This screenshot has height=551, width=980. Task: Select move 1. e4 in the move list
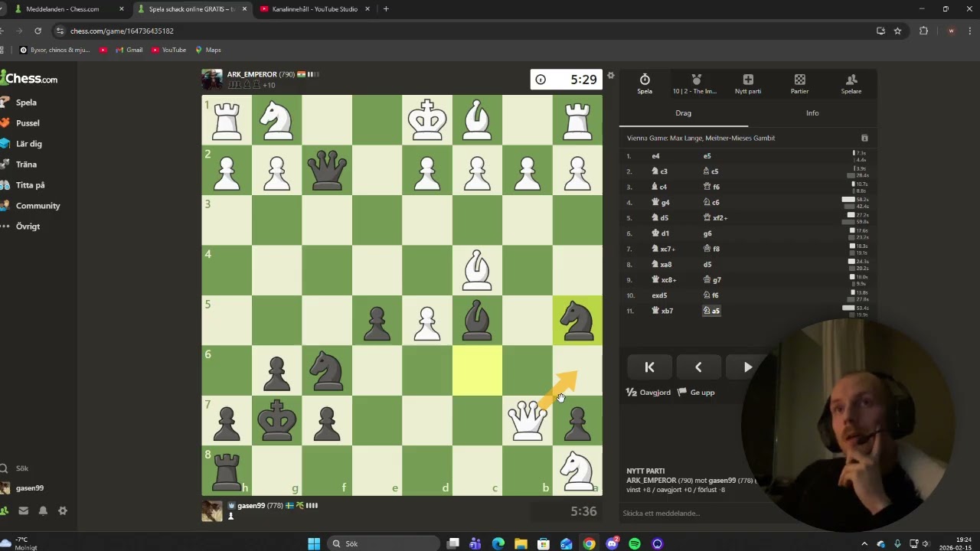655,155
